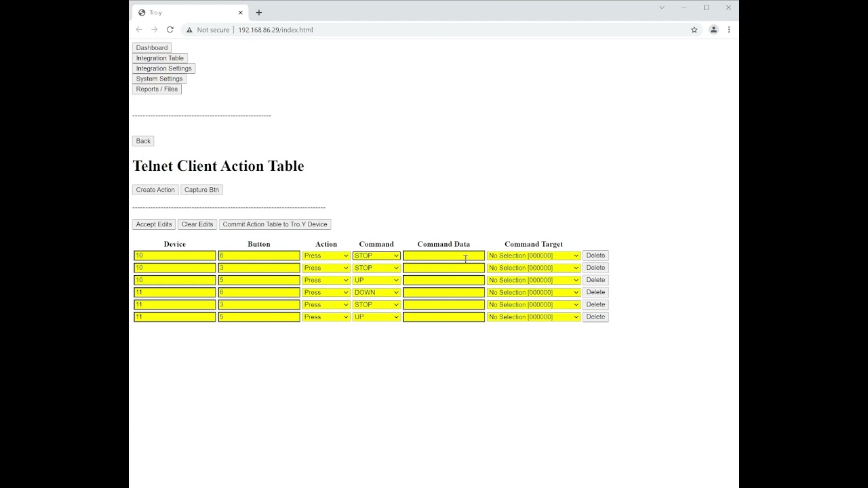Click Capture Btn
The image size is (868, 488).
201,190
